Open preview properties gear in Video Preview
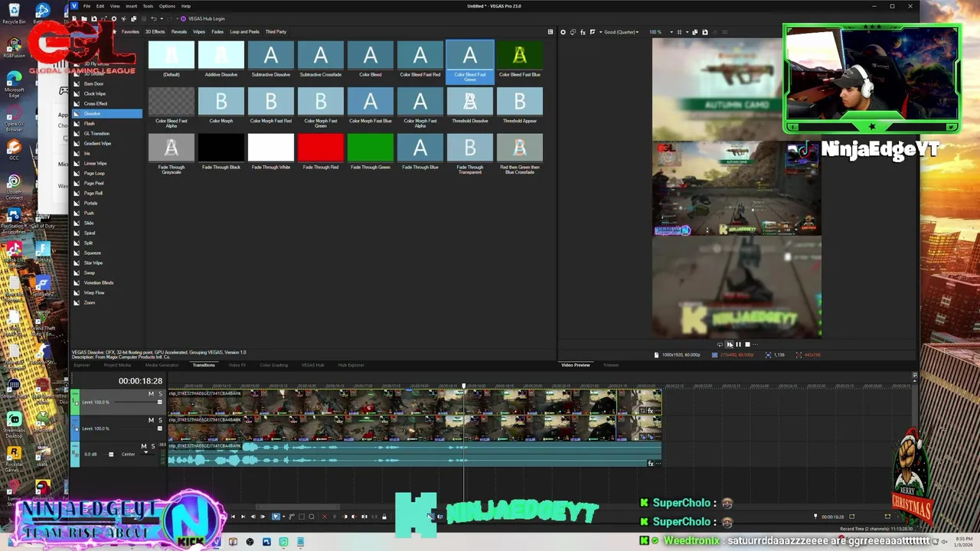980x551 pixels. 563,32
